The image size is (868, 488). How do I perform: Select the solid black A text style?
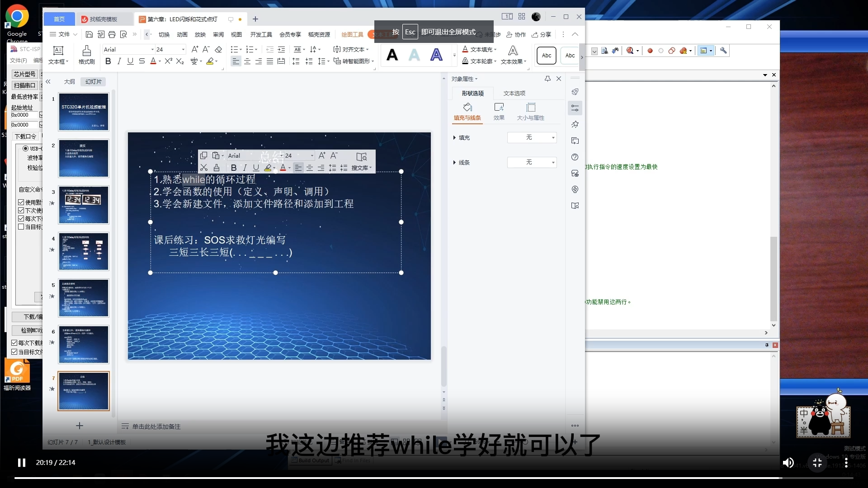(x=392, y=55)
